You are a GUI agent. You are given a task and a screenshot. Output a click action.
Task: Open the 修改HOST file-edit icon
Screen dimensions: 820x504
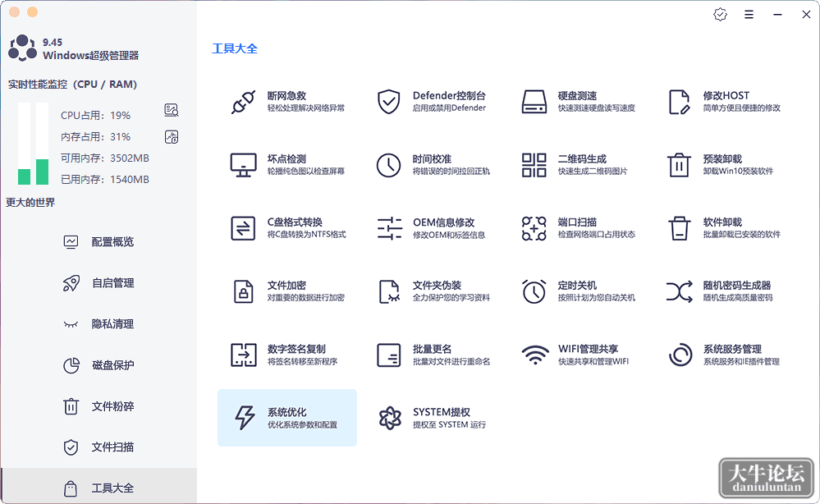click(x=680, y=102)
